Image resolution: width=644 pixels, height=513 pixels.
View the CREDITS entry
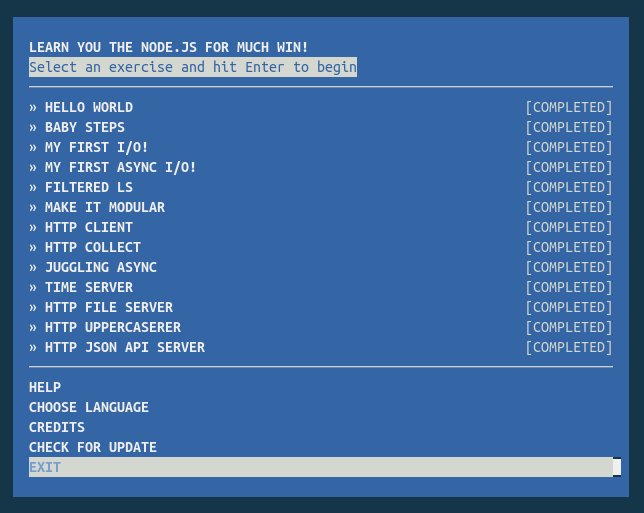[x=57, y=427]
